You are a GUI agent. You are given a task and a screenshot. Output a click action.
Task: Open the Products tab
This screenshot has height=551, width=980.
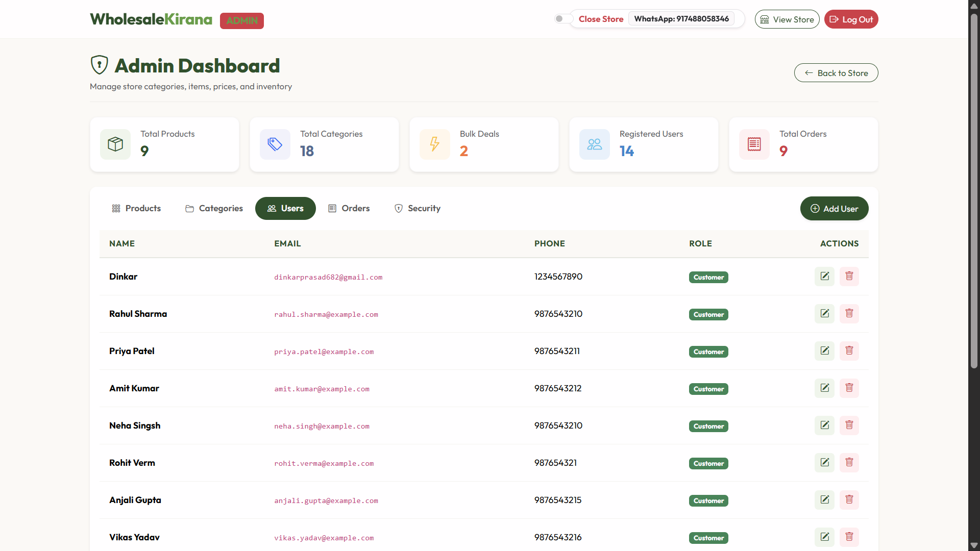[136, 208]
